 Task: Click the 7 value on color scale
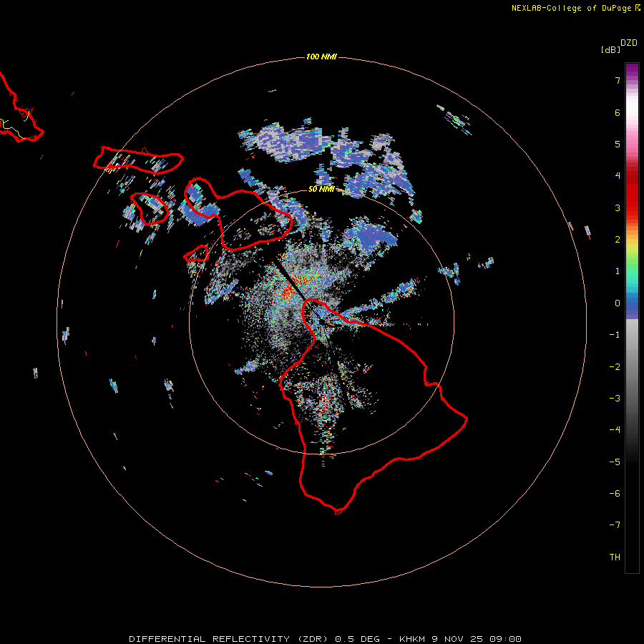pos(618,80)
